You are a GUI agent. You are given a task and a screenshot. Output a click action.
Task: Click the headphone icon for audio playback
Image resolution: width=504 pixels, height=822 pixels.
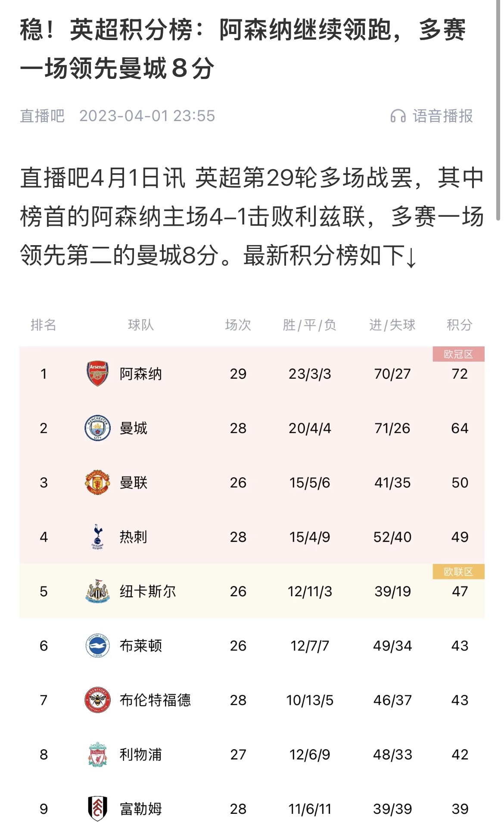coord(398,115)
